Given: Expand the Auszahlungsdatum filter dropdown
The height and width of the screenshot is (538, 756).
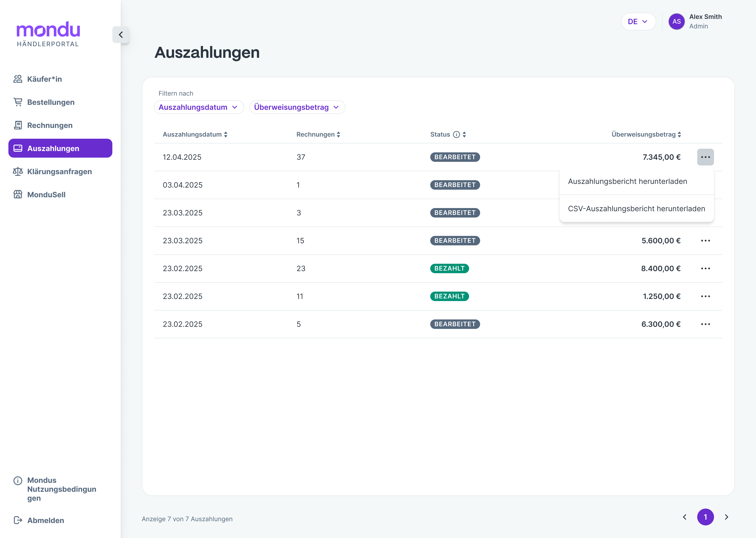Looking at the screenshot, I should tap(199, 107).
